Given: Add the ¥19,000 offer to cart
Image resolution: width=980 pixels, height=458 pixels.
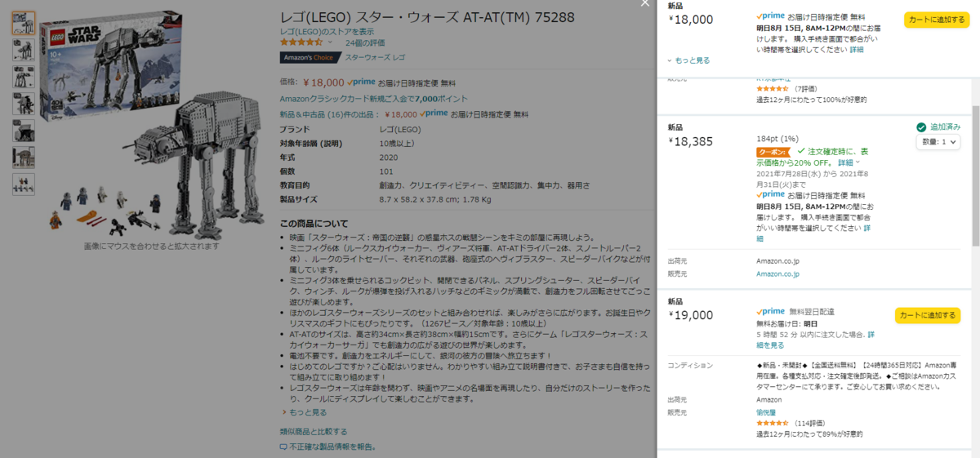Looking at the screenshot, I should pyautogui.click(x=928, y=315).
